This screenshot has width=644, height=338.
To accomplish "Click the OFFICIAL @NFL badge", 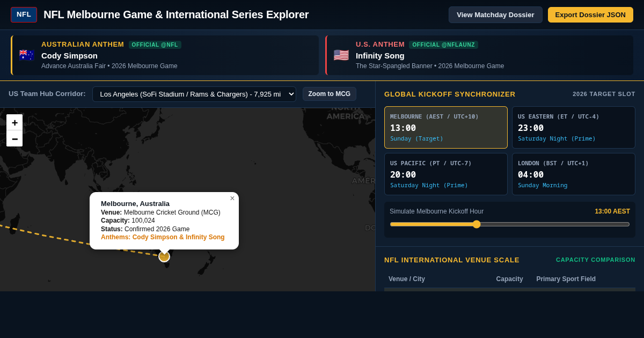I will pos(155,45).
